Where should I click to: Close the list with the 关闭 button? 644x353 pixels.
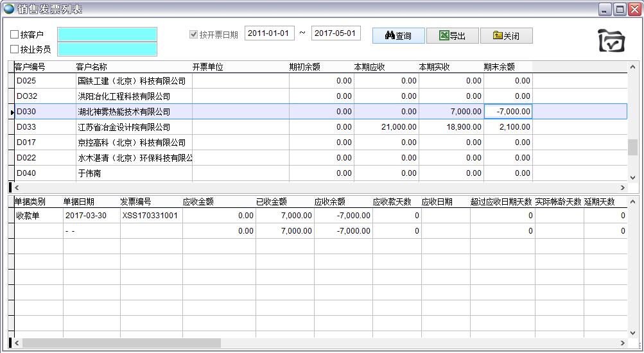tap(506, 36)
